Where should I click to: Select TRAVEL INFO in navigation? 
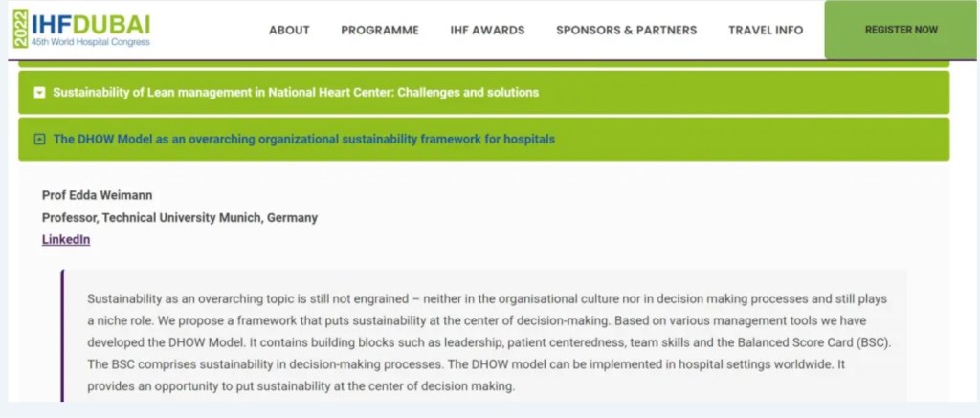[766, 30]
